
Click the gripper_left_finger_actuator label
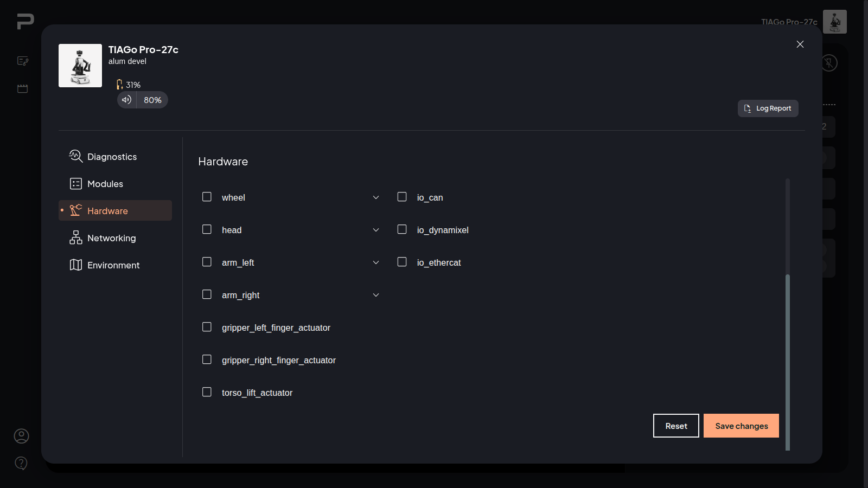tap(276, 328)
